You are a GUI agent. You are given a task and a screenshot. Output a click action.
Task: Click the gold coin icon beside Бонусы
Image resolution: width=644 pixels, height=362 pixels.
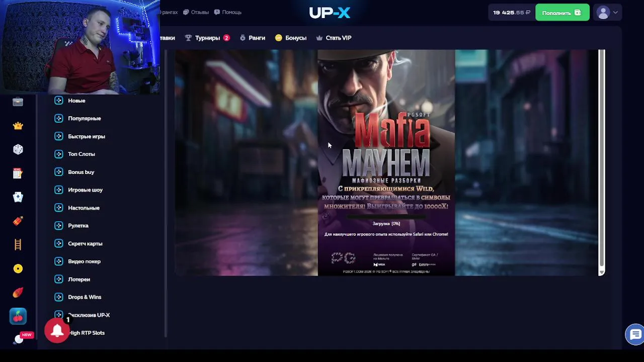tap(279, 38)
